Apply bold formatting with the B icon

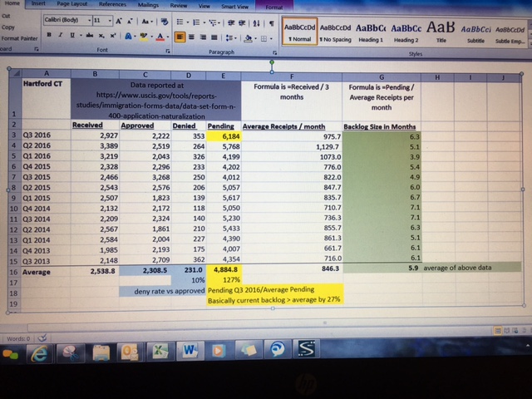pos(51,36)
